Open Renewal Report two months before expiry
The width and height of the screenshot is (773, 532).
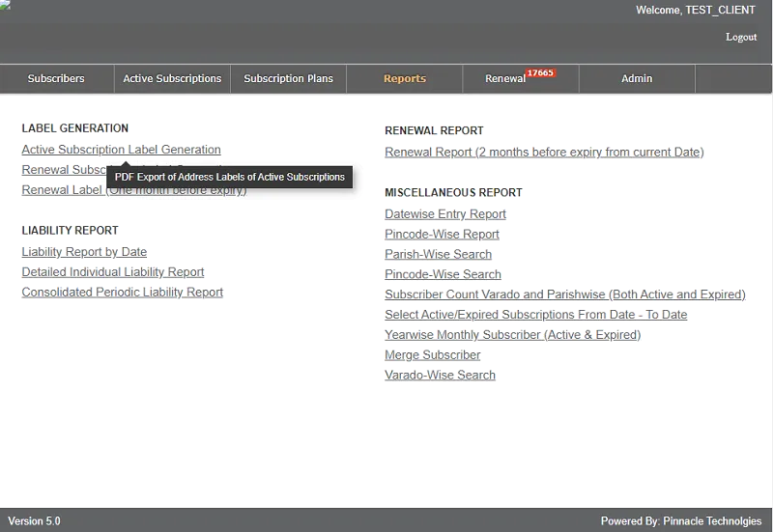tap(545, 153)
